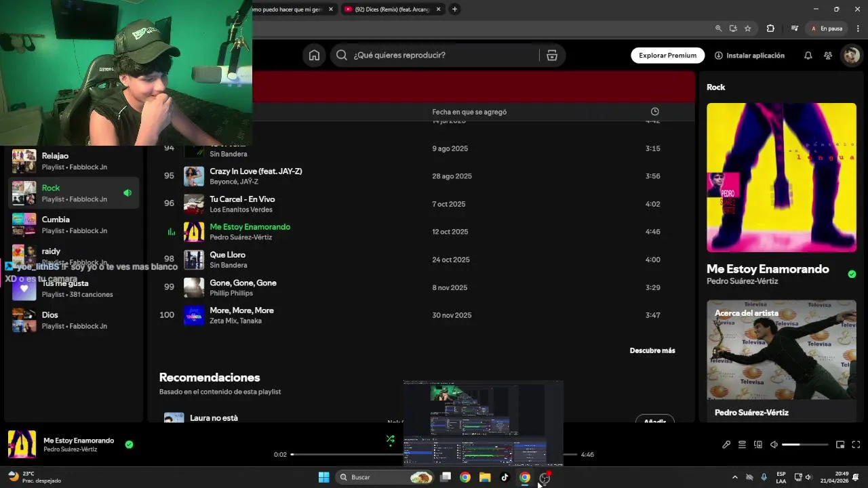Open the Rock playlist in the sidebar

(x=74, y=193)
